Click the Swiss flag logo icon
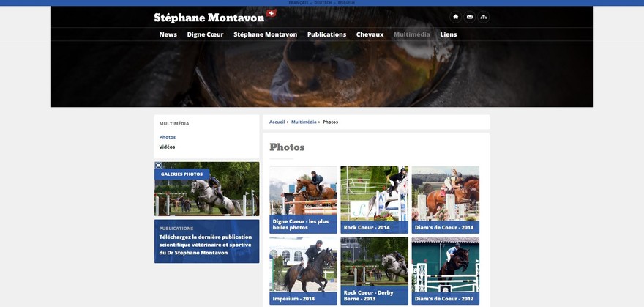This screenshot has width=644, height=307. (271, 13)
